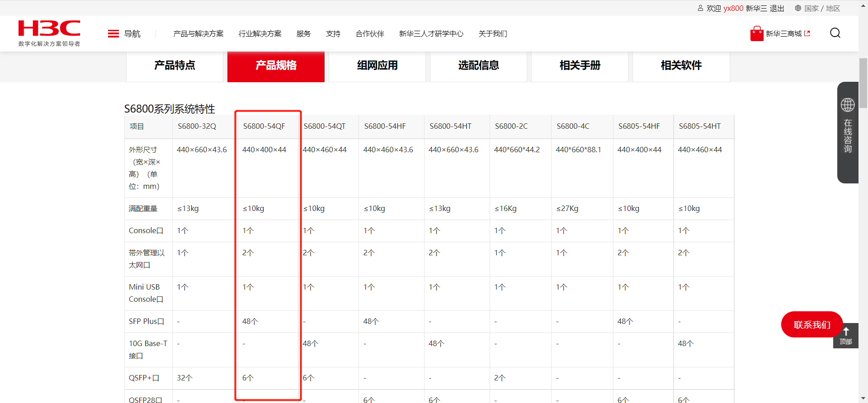This screenshot has width=868, height=403.
Task: Click the ≤16Kg weight cell
Action: point(505,209)
